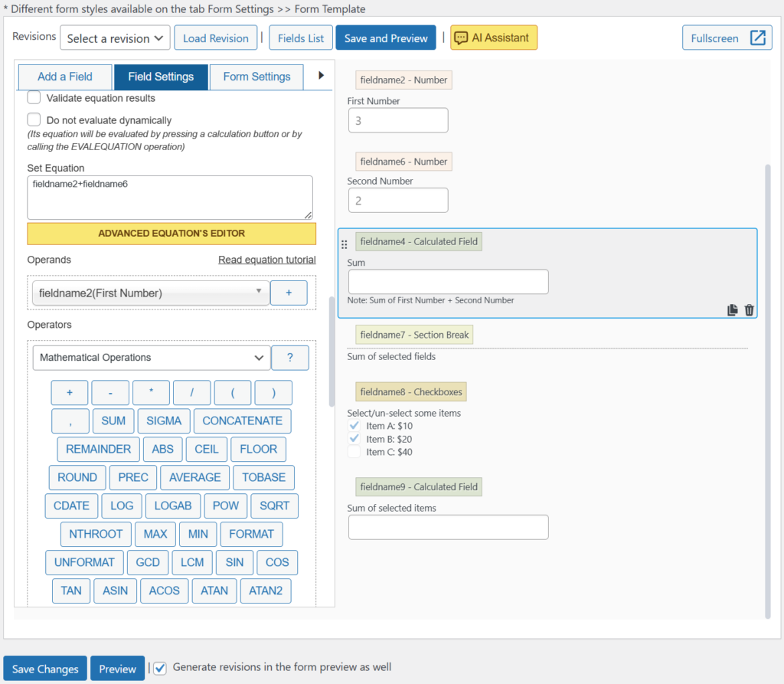Insert the CDATE operation

point(71,506)
